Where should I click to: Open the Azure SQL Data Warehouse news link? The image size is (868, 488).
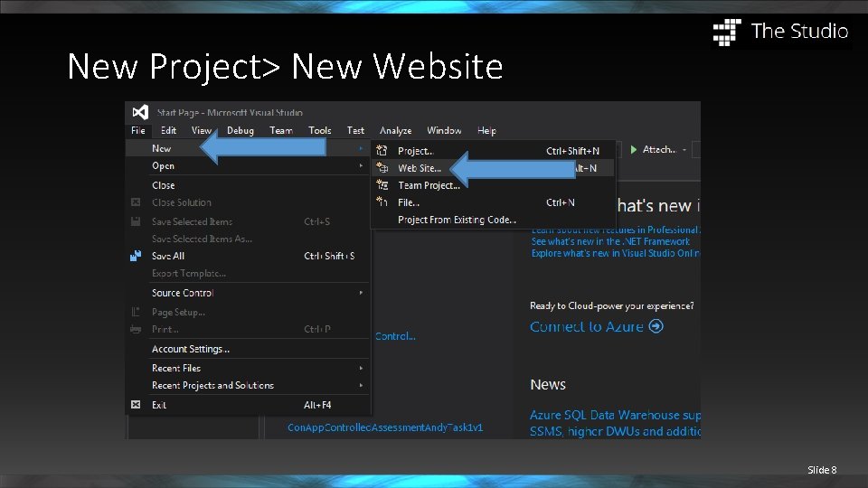(x=615, y=423)
